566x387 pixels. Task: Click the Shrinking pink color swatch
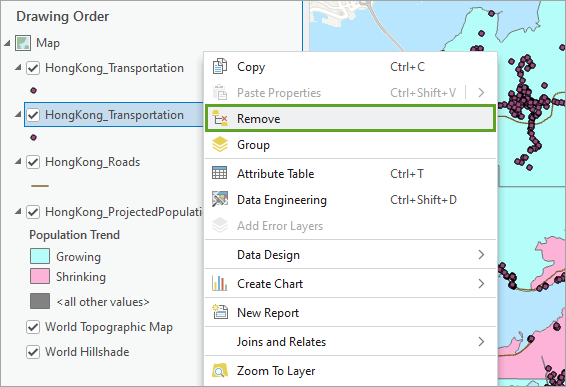[40, 277]
